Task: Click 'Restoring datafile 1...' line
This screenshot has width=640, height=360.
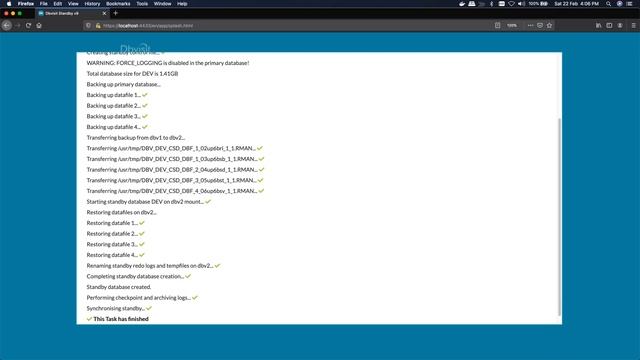Action: pyautogui.click(x=116, y=223)
